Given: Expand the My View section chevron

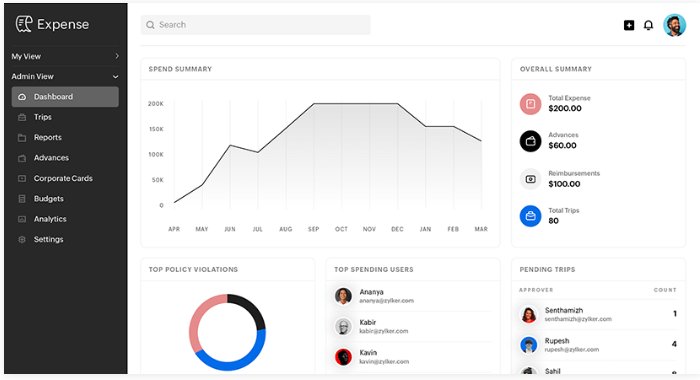Looking at the screenshot, I should [117, 56].
